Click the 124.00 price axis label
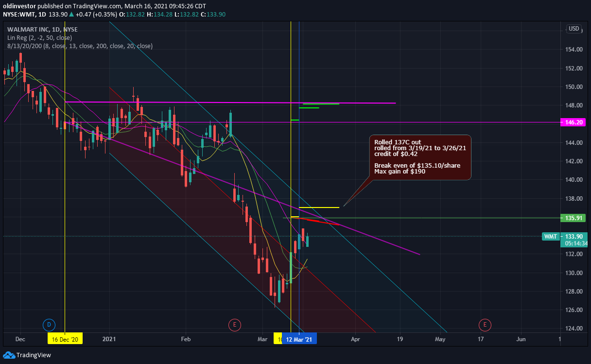This screenshot has width=591, height=364. tap(574, 329)
